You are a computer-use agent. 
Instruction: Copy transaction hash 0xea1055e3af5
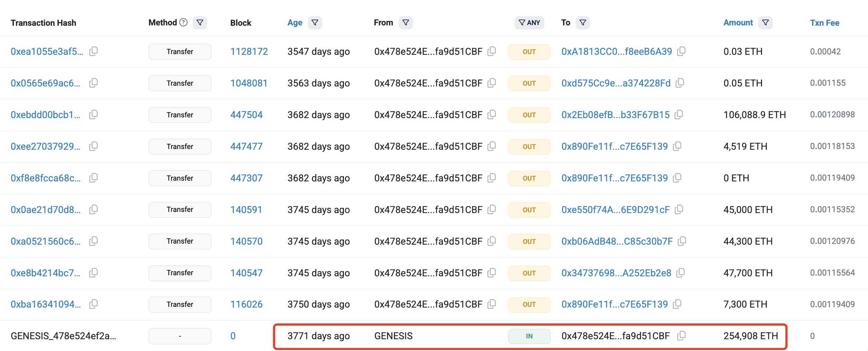pyautogui.click(x=94, y=52)
